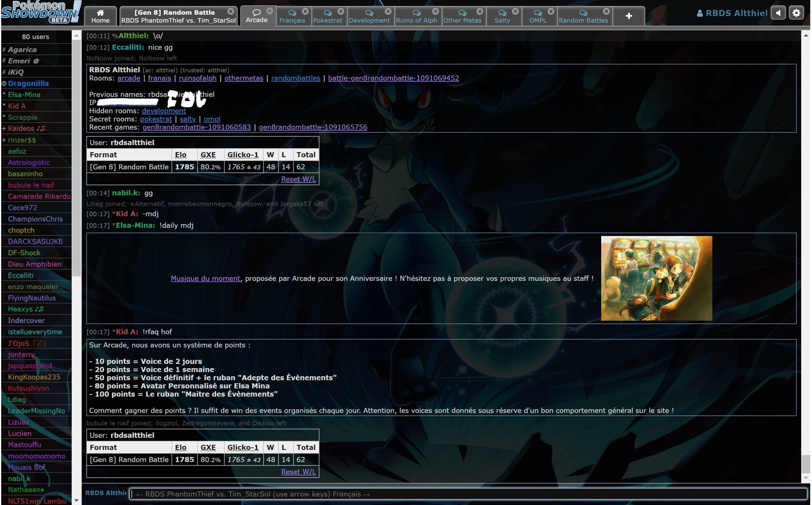812x505 pixels.
Task: Open the ruinsofalph room link
Action: click(x=198, y=78)
